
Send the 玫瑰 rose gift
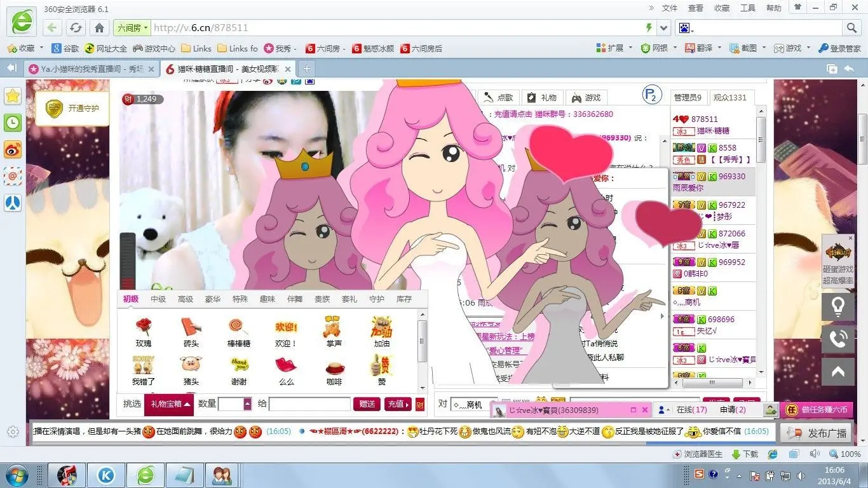coord(143,332)
